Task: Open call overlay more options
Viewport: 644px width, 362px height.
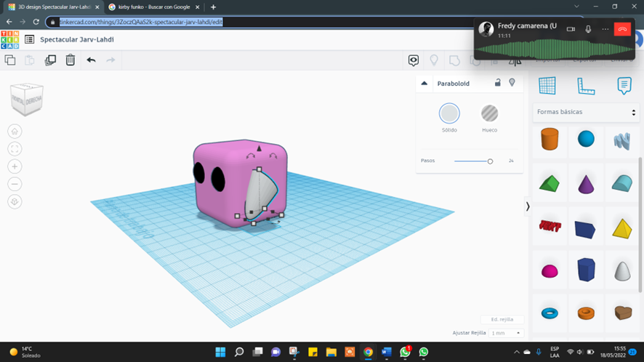Action: pos(605,29)
